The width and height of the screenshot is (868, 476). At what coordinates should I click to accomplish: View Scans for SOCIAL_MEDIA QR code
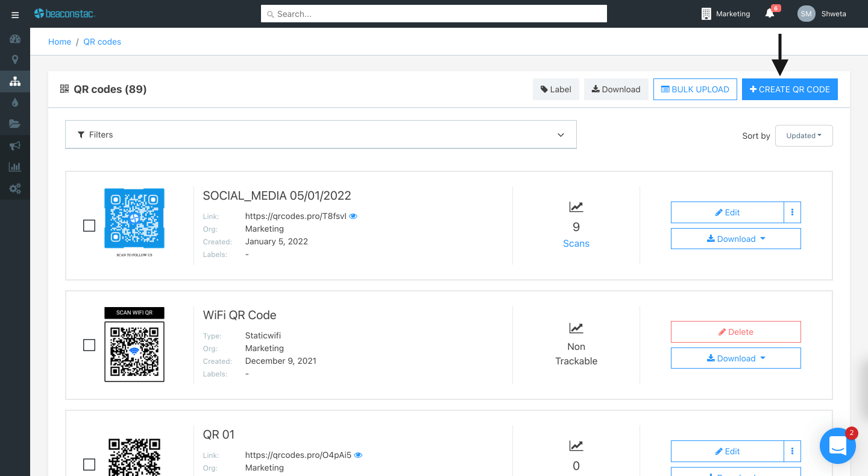(x=576, y=244)
